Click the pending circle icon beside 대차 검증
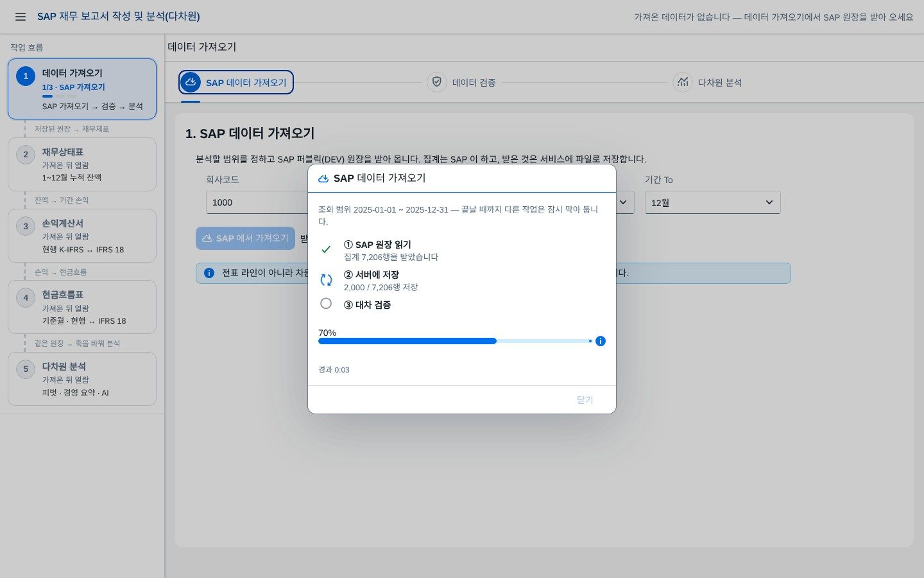924x578 pixels. pos(326,303)
